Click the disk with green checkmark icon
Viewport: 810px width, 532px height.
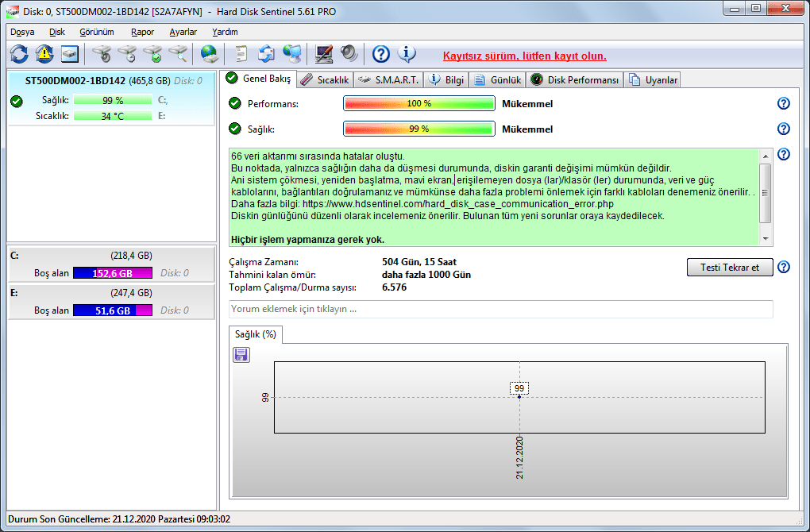tap(152, 54)
